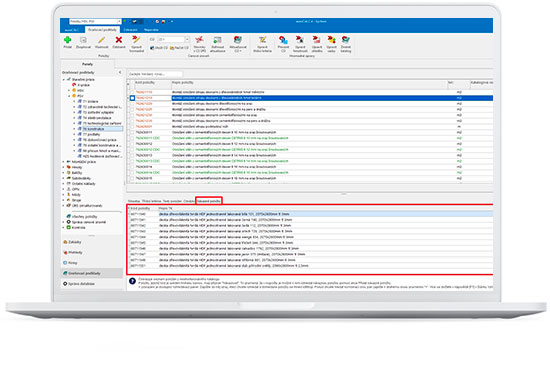
Task: Tick the checkbox of the first green CETRIS row
Action: click(132, 138)
